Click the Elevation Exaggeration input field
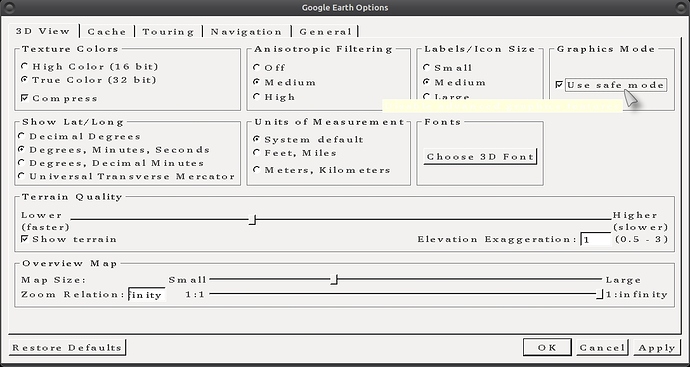Screen dimensions: 690x367 pos(596,239)
